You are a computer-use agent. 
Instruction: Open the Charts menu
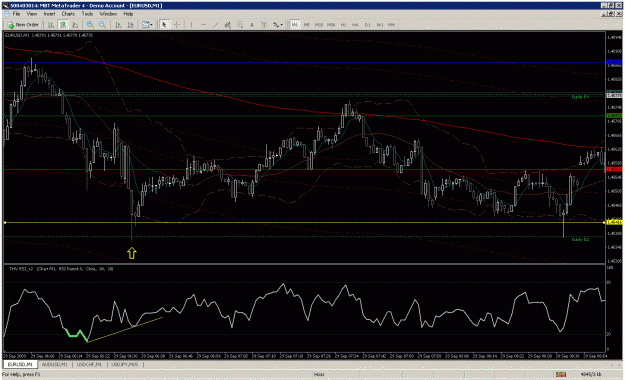pyautogui.click(x=68, y=14)
